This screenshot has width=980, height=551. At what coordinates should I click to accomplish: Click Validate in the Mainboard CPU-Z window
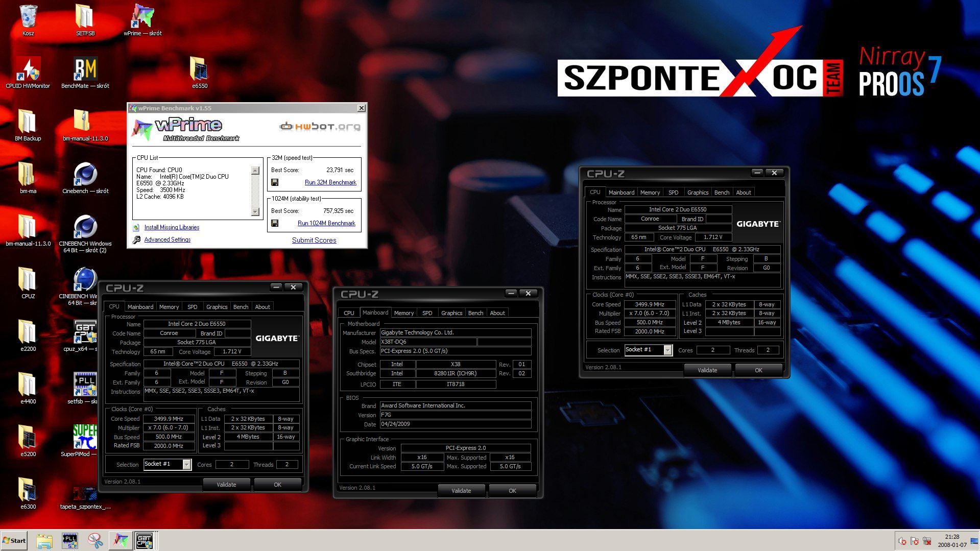click(x=461, y=491)
